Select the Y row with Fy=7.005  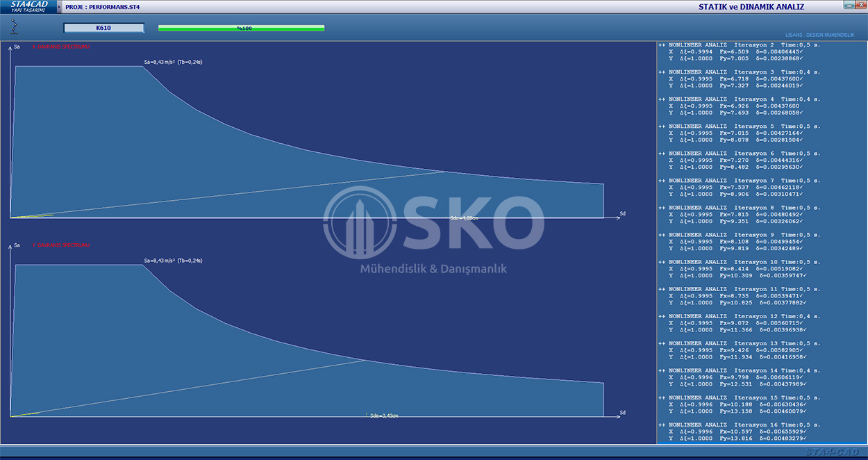[737, 58]
